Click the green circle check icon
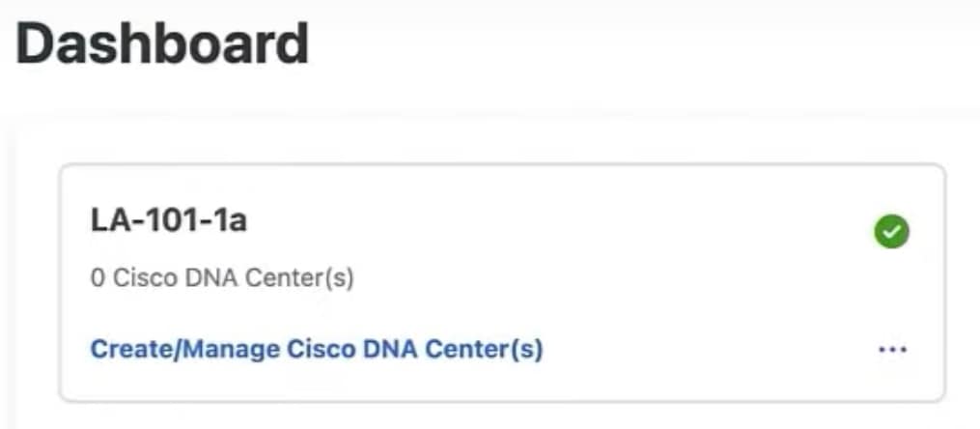Screen dimensions: 980x429 point(891,232)
